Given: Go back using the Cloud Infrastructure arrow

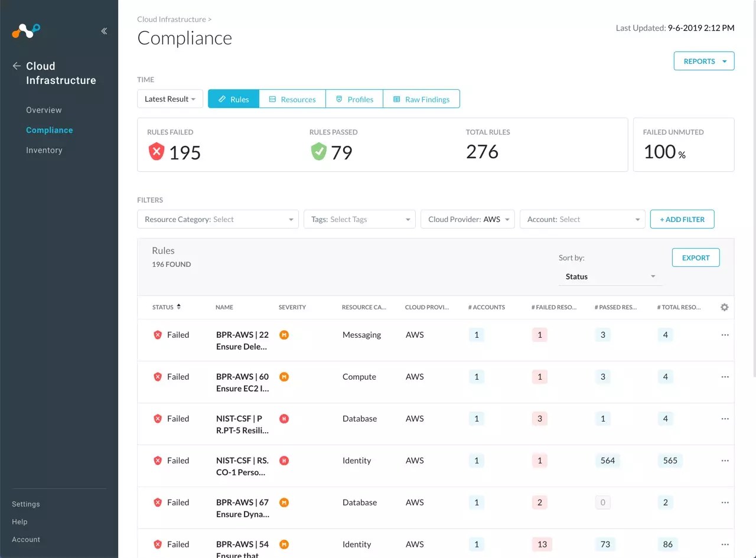Looking at the screenshot, I should point(17,66).
